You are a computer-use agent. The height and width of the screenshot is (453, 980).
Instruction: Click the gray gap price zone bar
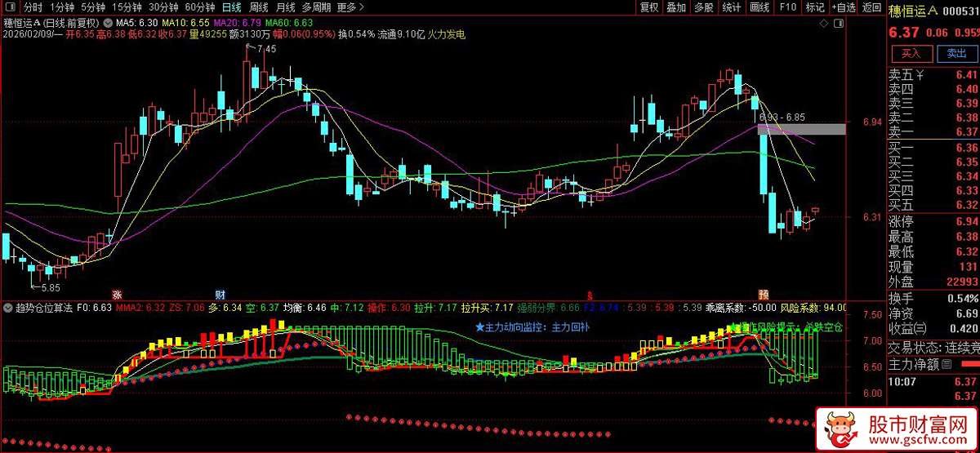(801, 129)
